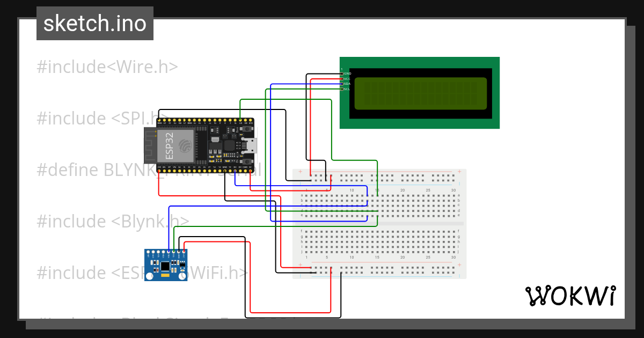Click the include Wire.h code line
Screen dimensions: 644x338
point(106,66)
